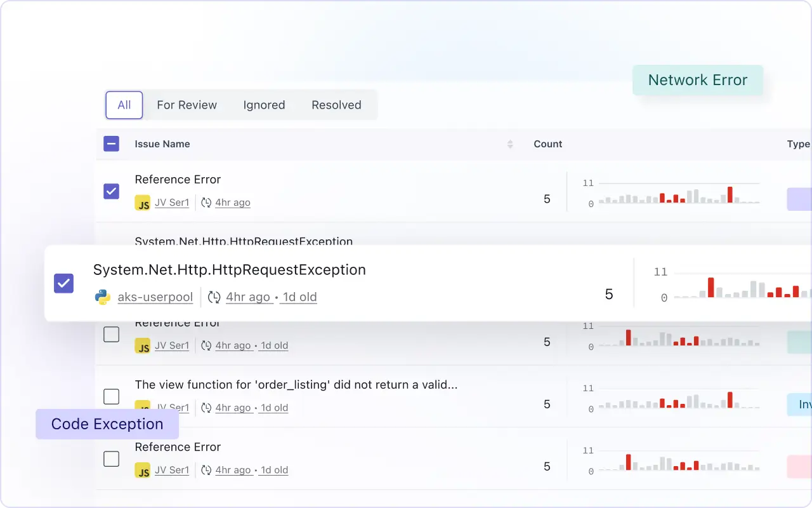The image size is (812, 508).
Task: Click the 1d old link in highlighted row
Action: (x=299, y=297)
